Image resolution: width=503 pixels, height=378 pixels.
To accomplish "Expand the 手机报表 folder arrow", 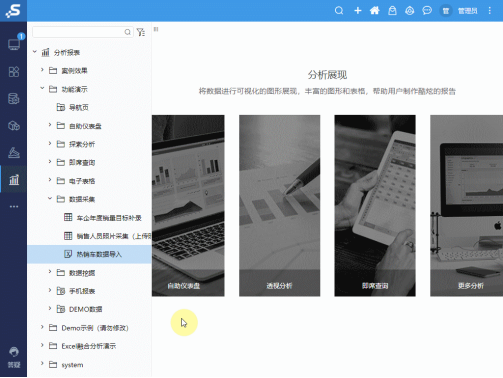I will (50, 290).
